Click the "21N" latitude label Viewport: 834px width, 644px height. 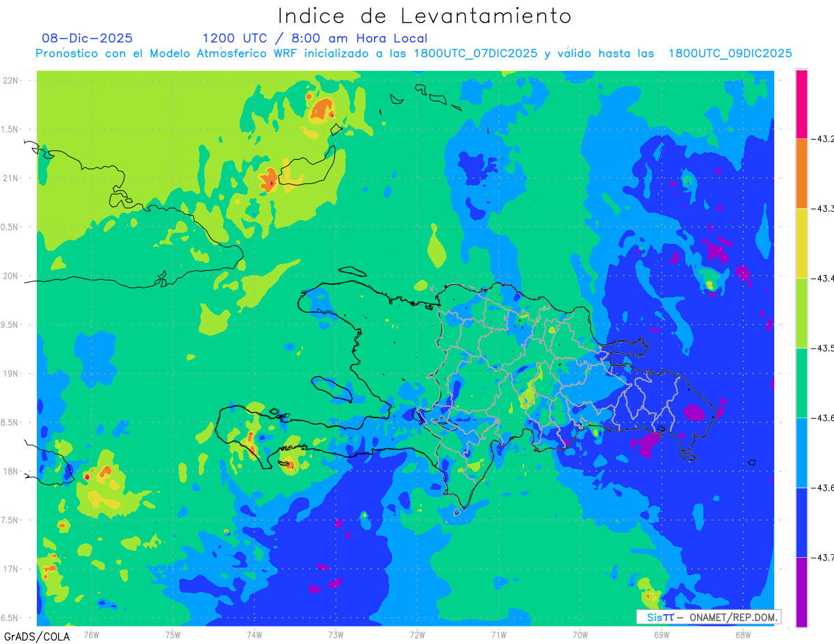coord(10,178)
